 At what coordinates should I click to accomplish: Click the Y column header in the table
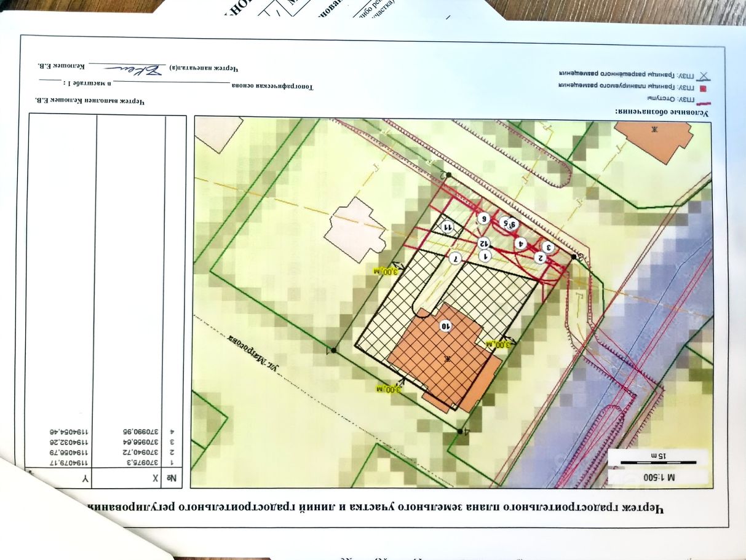pyautogui.click(x=85, y=478)
